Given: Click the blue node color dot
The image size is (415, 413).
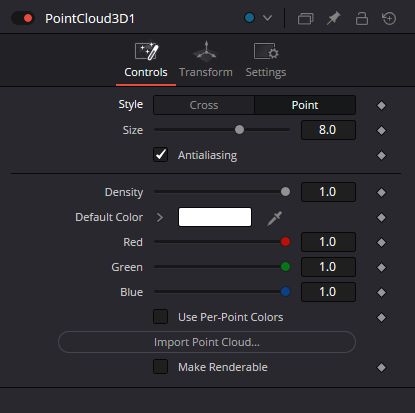Looking at the screenshot, I should pos(249,18).
